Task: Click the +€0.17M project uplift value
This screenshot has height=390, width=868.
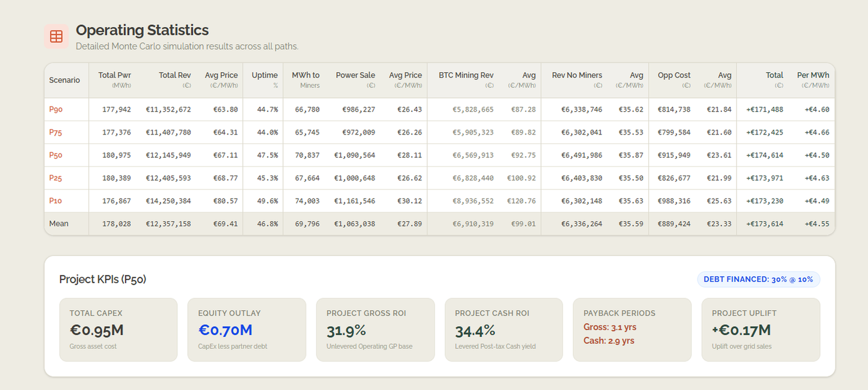Action: coord(741,330)
